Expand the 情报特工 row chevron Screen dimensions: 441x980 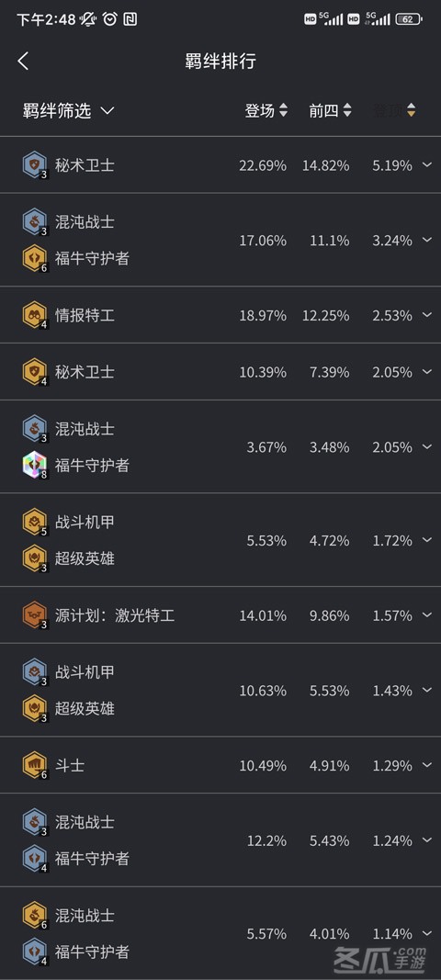pos(427,314)
